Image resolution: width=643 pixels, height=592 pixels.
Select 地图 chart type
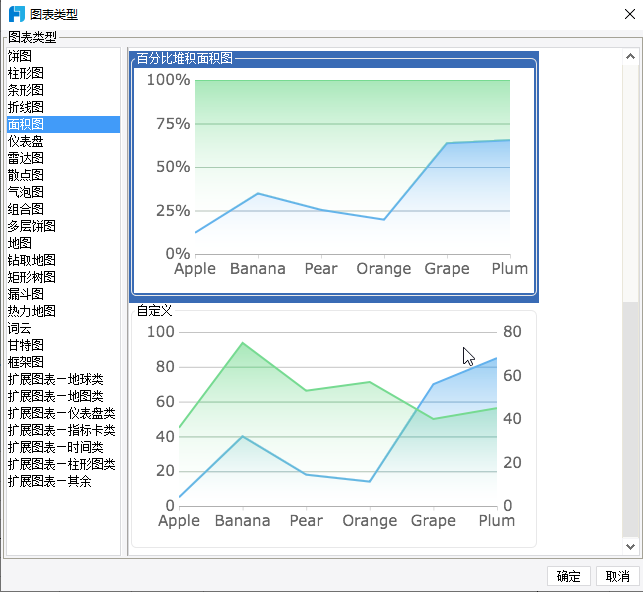[64, 244]
